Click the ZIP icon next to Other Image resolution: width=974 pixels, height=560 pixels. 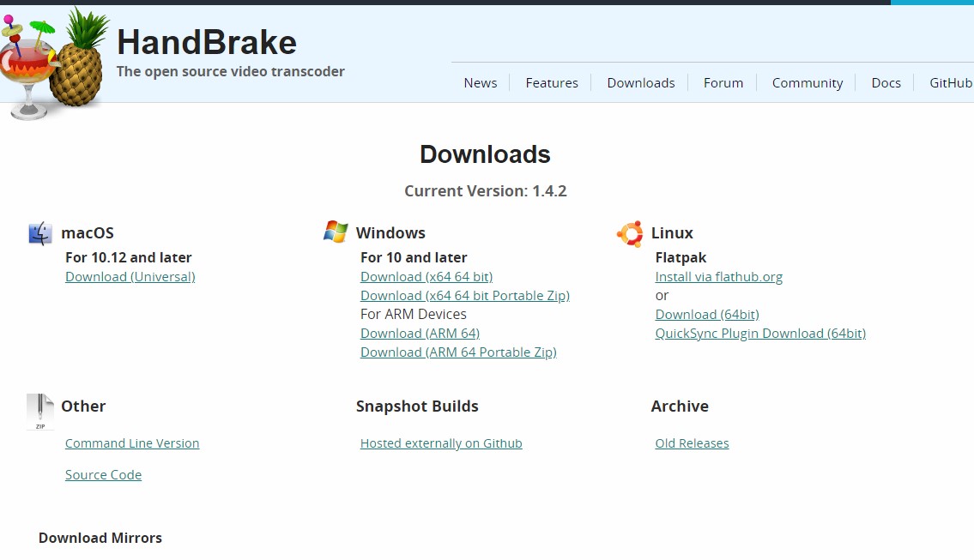39,411
